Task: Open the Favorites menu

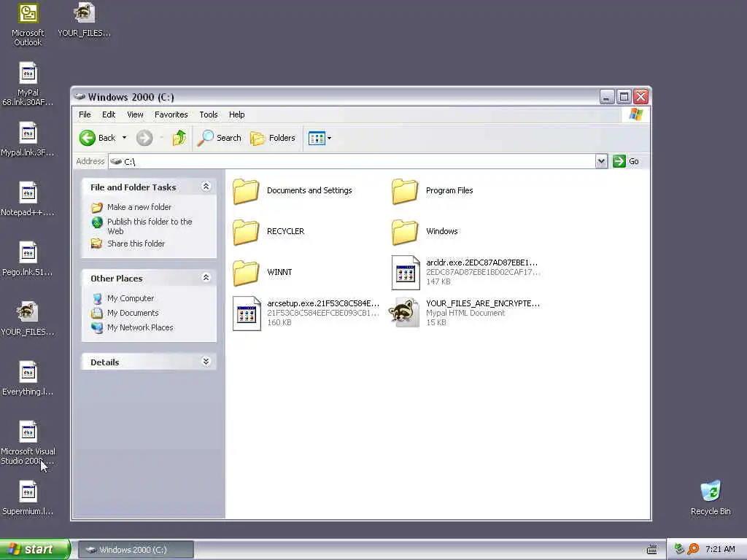Action: (x=171, y=114)
